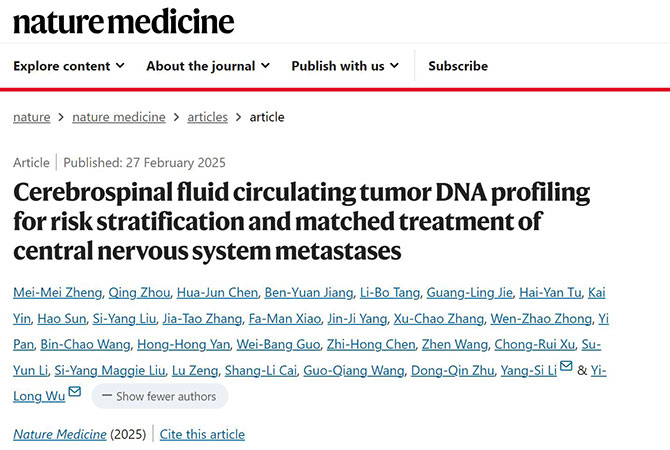Click the Cite this article link
The width and height of the screenshot is (670, 450).
point(202,434)
